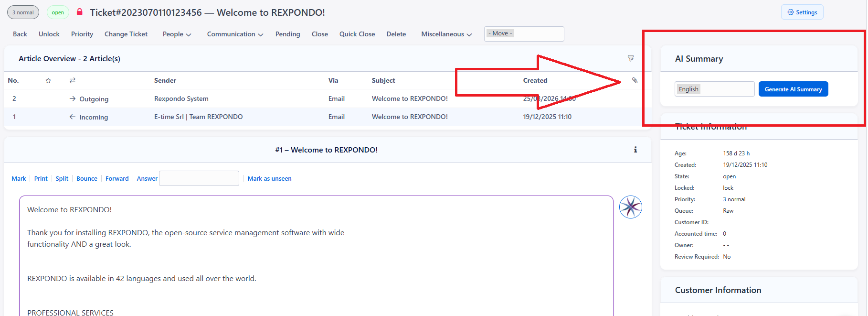Sort by the Subject column header
The height and width of the screenshot is (316, 868).
383,80
